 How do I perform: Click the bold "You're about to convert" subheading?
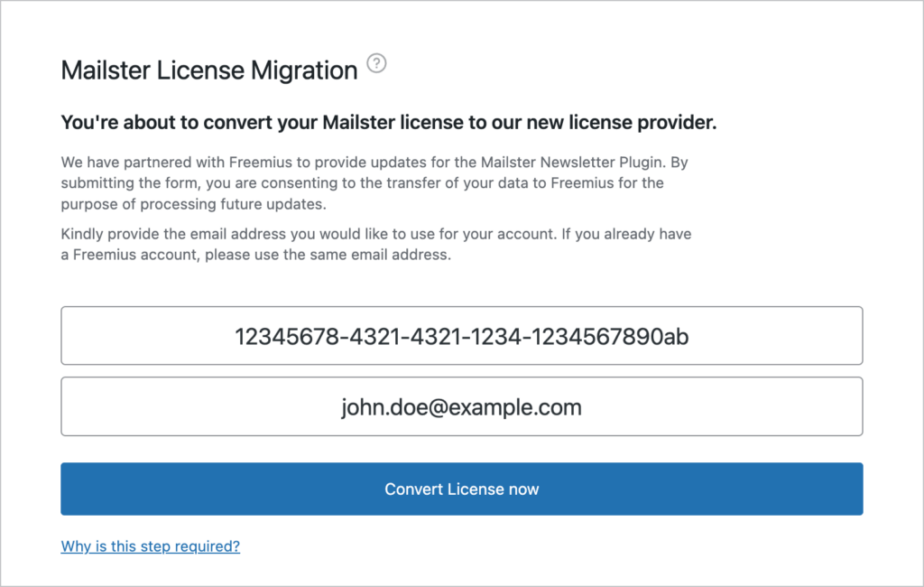[388, 123]
